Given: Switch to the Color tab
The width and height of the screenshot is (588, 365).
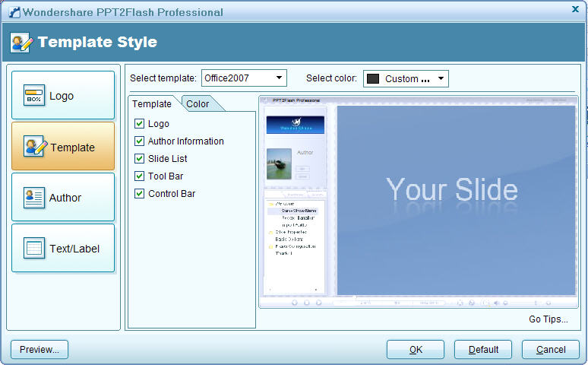Looking at the screenshot, I should pyautogui.click(x=198, y=103).
